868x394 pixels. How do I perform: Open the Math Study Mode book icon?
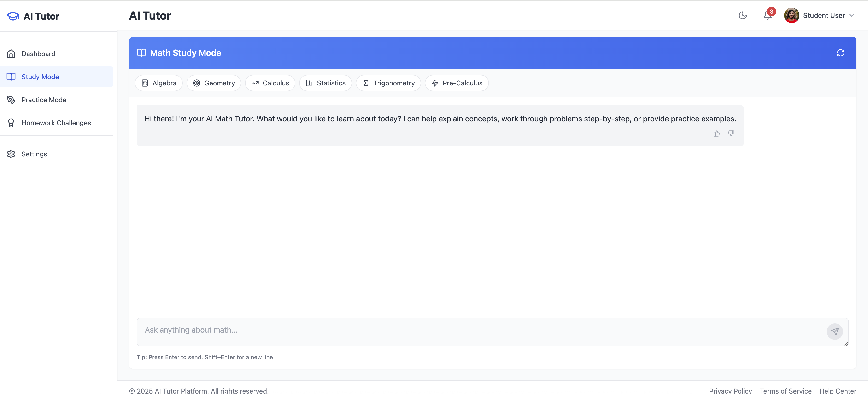[x=141, y=53]
